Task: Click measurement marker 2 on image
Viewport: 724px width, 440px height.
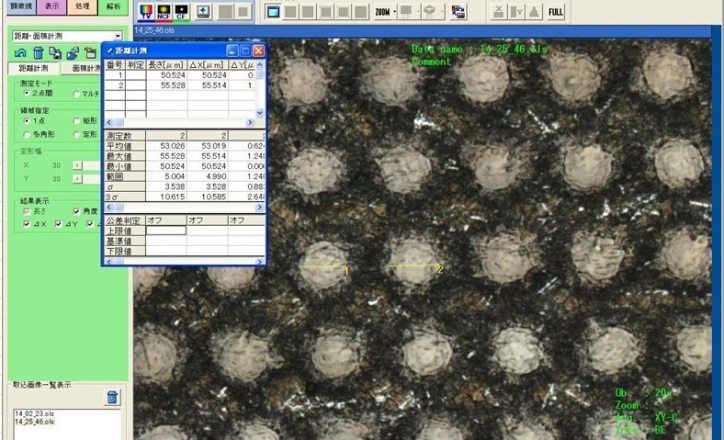Action: (440, 269)
